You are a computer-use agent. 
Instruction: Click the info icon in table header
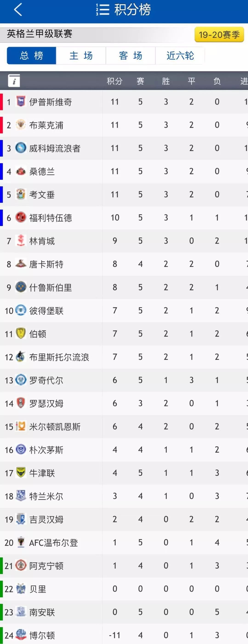click(14, 81)
